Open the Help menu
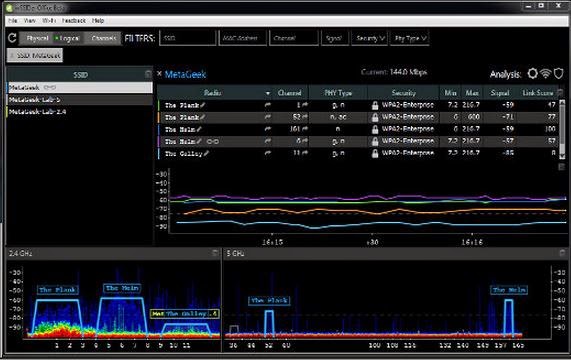The width and height of the screenshot is (571, 360). tap(98, 21)
